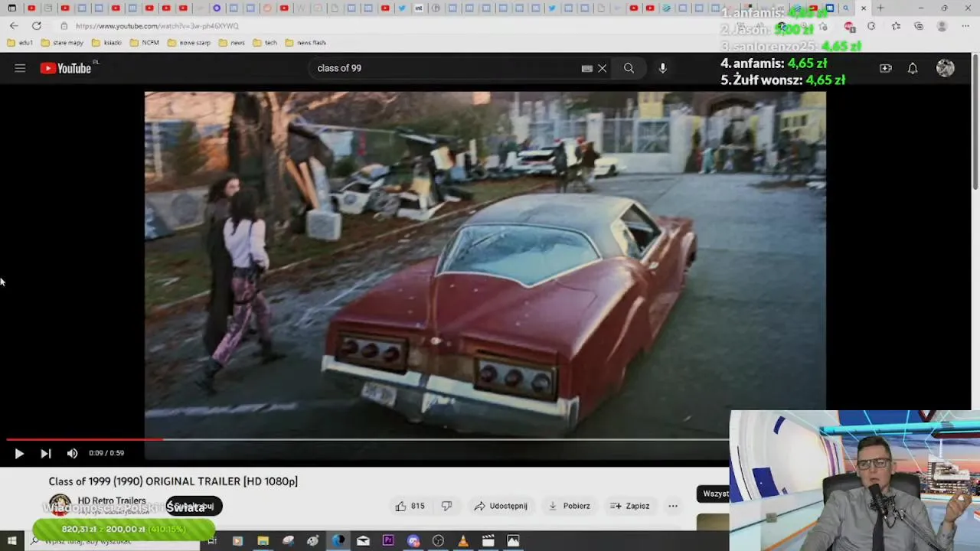Open browser favorites star icon
Viewport: 980px width, 551px height.
896,26
